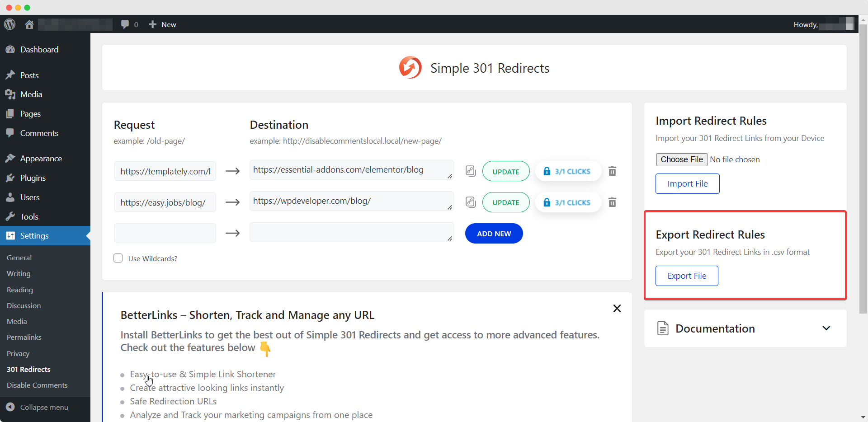Click the Appearance brush icon
This screenshot has width=868, height=422.
[x=10, y=159]
